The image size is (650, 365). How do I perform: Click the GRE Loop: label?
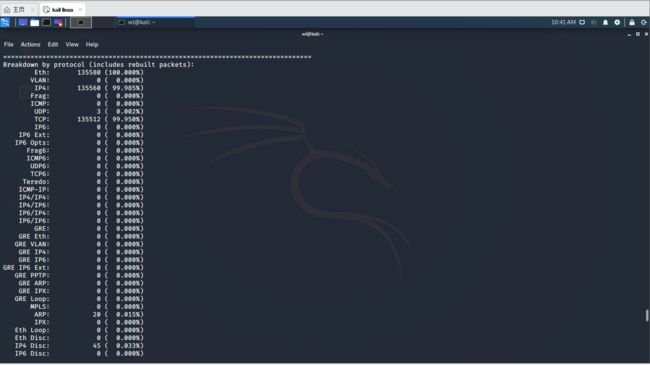[32, 299]
